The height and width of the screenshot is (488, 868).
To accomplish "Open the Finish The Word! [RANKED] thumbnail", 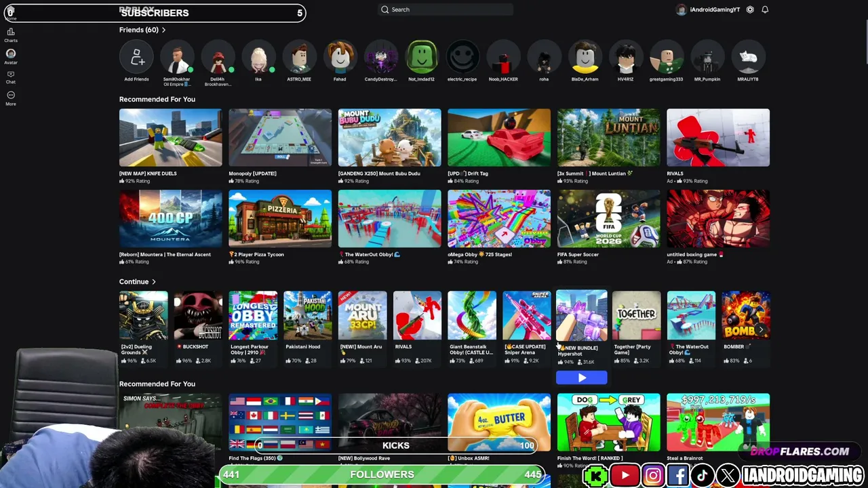I will 608,422.
